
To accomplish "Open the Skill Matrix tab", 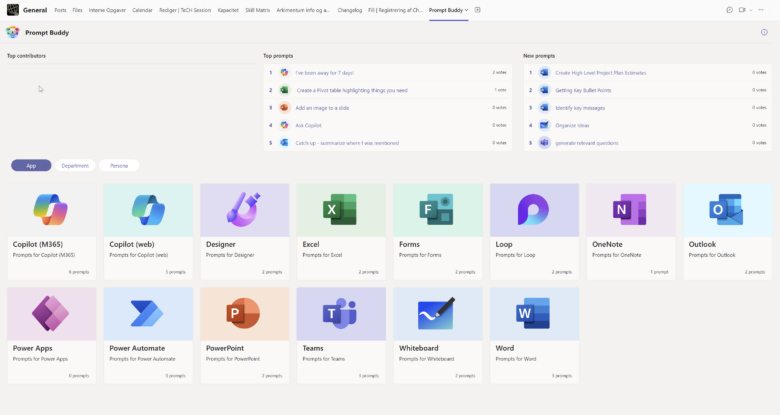I will click(258, 10).
